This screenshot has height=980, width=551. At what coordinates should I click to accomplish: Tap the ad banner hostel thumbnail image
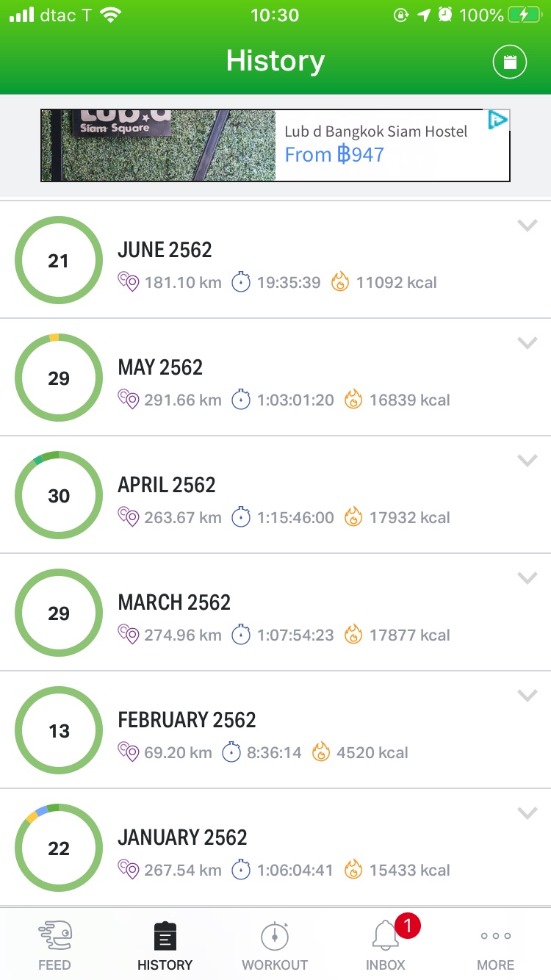158,145
